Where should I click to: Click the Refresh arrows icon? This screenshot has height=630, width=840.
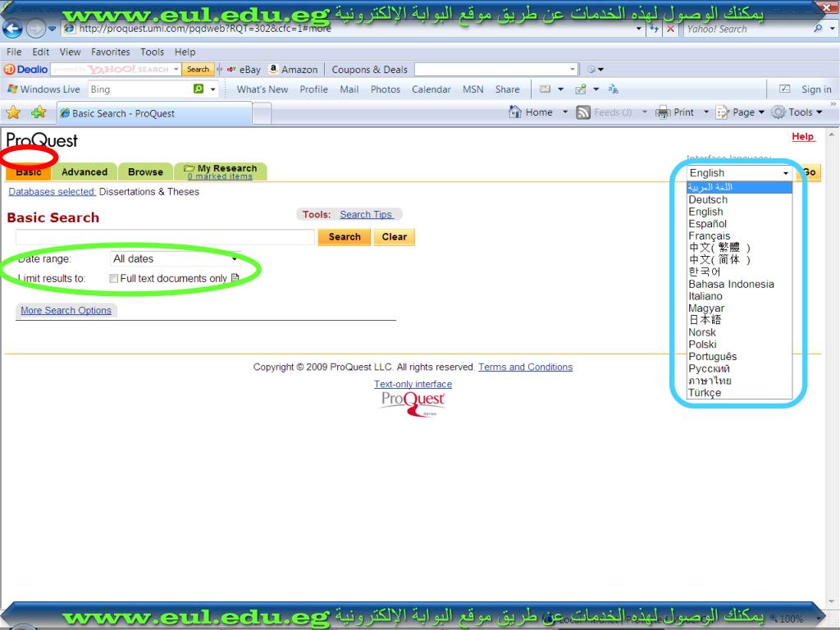(654, 30)
